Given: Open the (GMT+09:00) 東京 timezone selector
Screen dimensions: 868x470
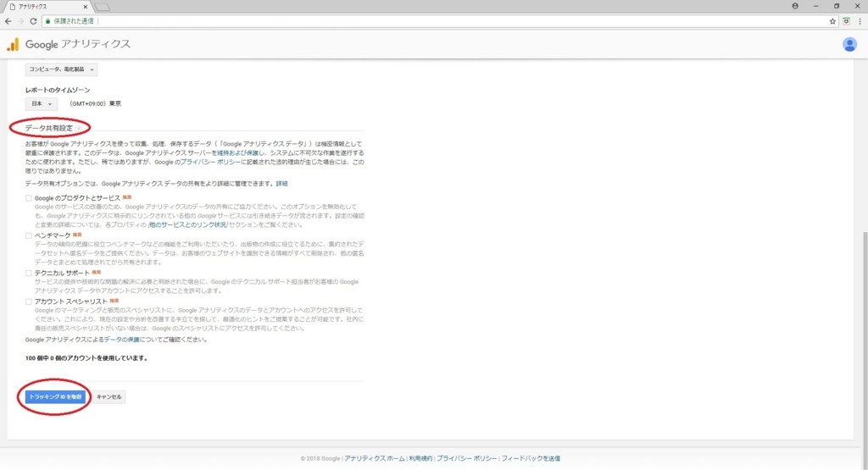Looking at the screenshot, I should tap(95, 104).
